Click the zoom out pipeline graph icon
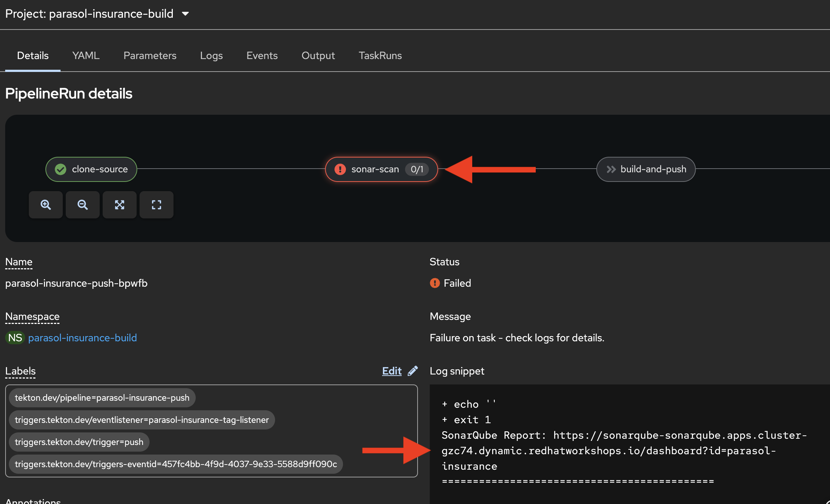Viewport: 830px width, 504px height. 83,205
